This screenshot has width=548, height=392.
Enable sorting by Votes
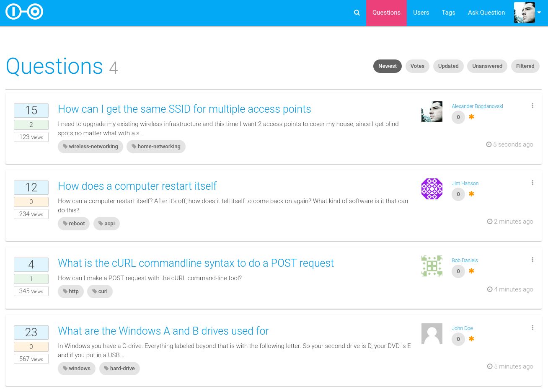[x=417, y=66]
